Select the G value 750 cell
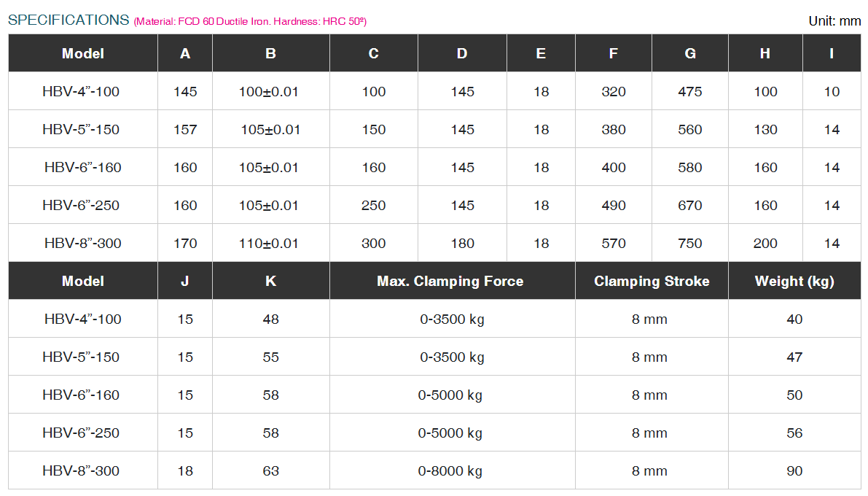The image size is (868, 496). click(x=689, y=244)
